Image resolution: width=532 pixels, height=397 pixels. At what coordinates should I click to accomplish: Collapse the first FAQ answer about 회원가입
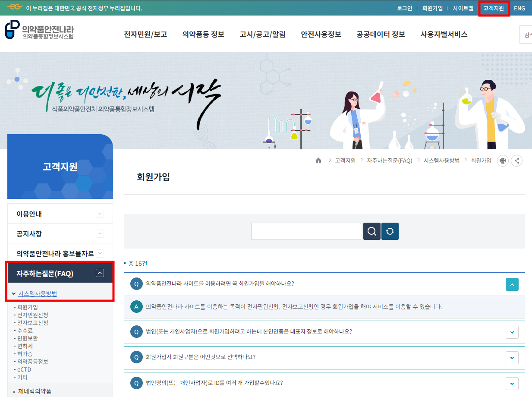512,284
